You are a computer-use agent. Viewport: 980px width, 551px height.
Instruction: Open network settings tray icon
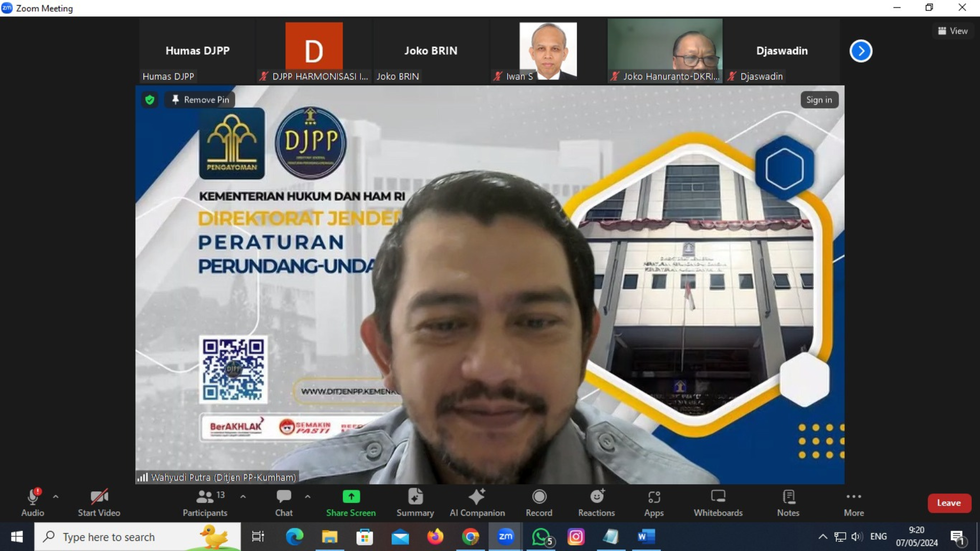[840, 537]
